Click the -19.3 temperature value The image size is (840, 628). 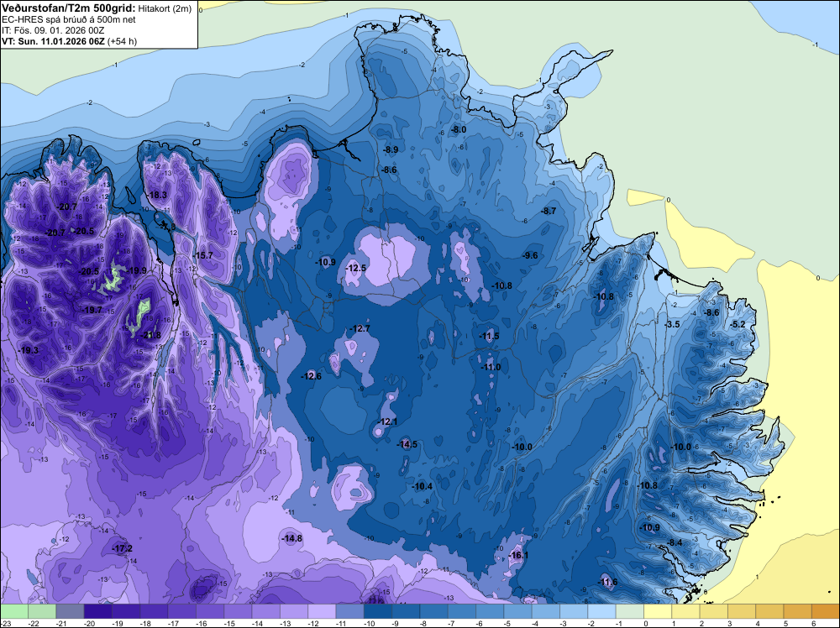[29, 350]
